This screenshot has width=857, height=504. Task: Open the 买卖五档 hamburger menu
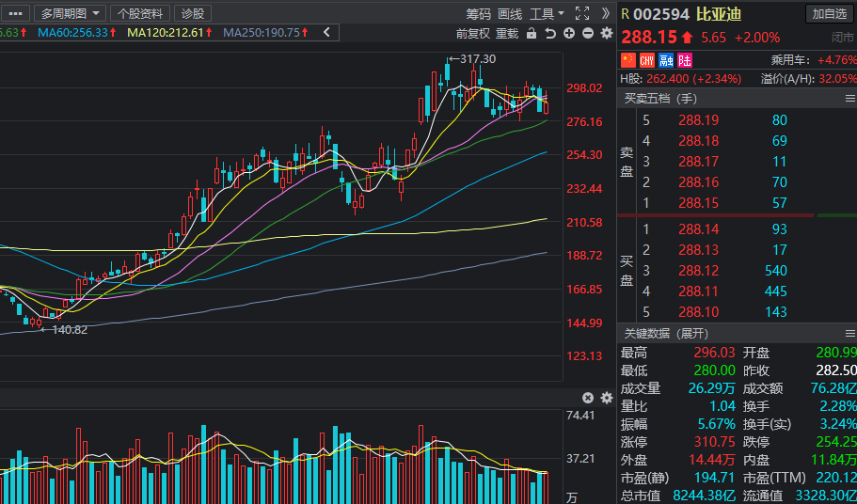(x=849, y=99)
